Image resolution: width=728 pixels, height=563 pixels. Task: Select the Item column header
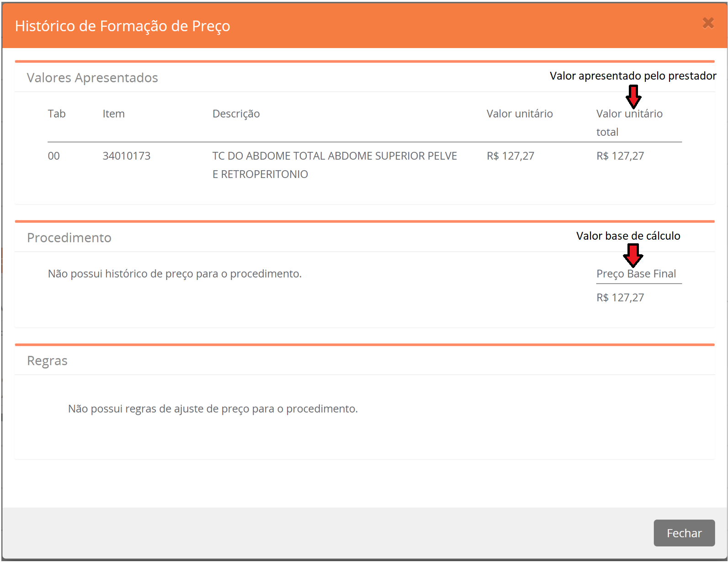pos(113,114)
